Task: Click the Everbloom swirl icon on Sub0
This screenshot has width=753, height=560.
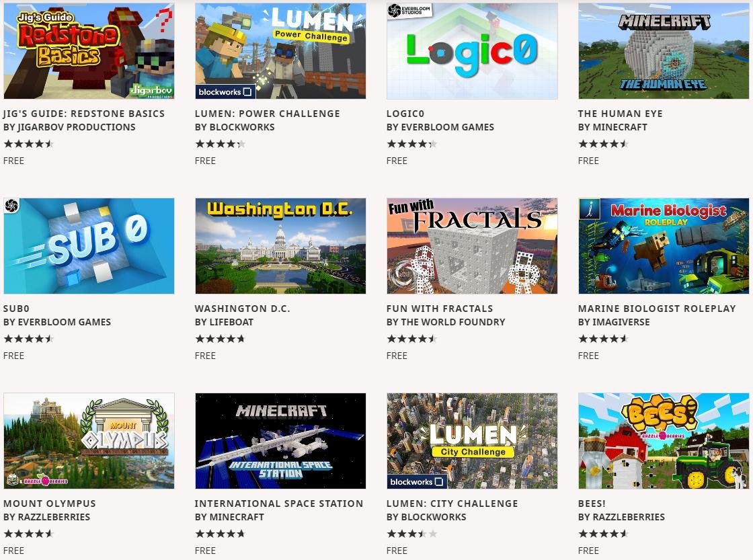Action: tap(11, 206)
